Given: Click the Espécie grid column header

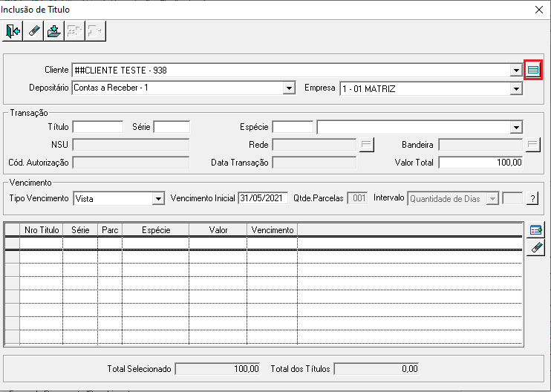Looking at the screenshot, I should pos(156,230).
